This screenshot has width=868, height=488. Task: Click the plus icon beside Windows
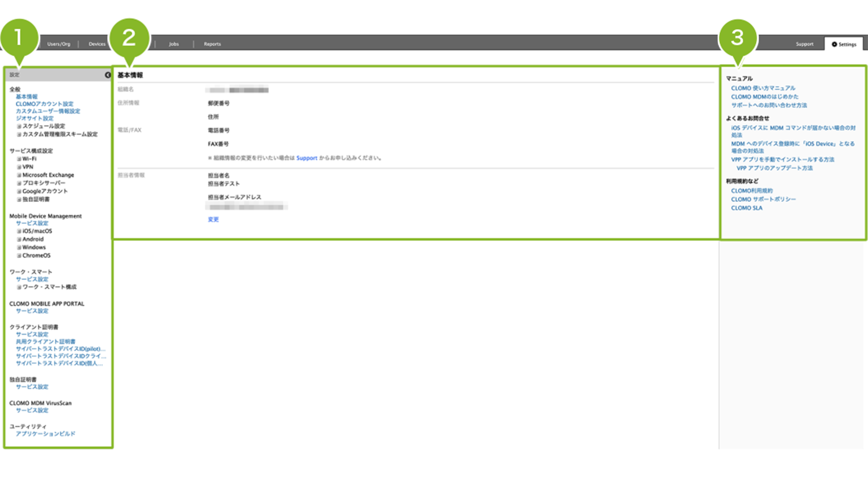(x=19, y=247)
